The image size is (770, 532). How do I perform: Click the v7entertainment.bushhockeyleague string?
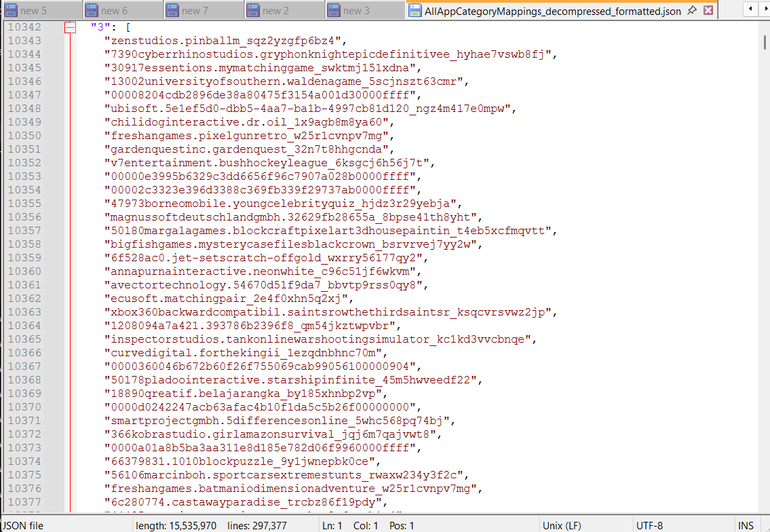point(267,163)
